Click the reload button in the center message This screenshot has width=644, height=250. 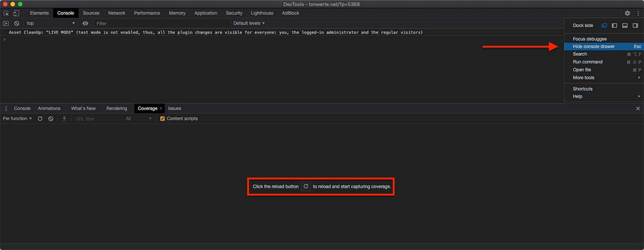pyautogui.click(x=306, y=187)
